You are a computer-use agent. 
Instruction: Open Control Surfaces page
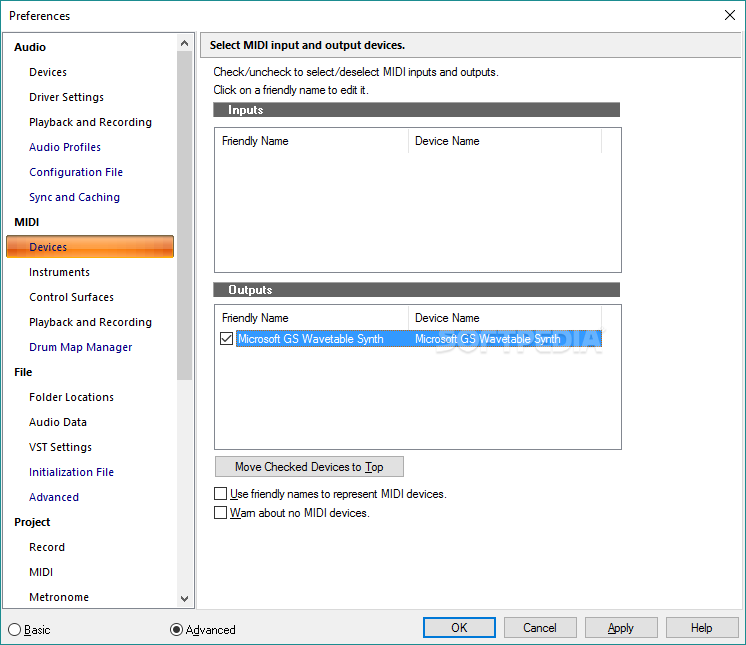[x=71, y=297]
